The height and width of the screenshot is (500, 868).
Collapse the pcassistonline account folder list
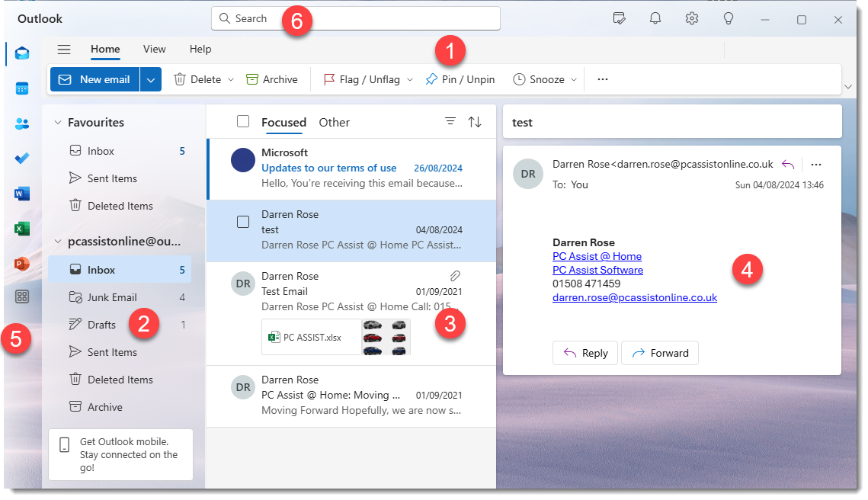pyautogui.click(x=58, y=241)
